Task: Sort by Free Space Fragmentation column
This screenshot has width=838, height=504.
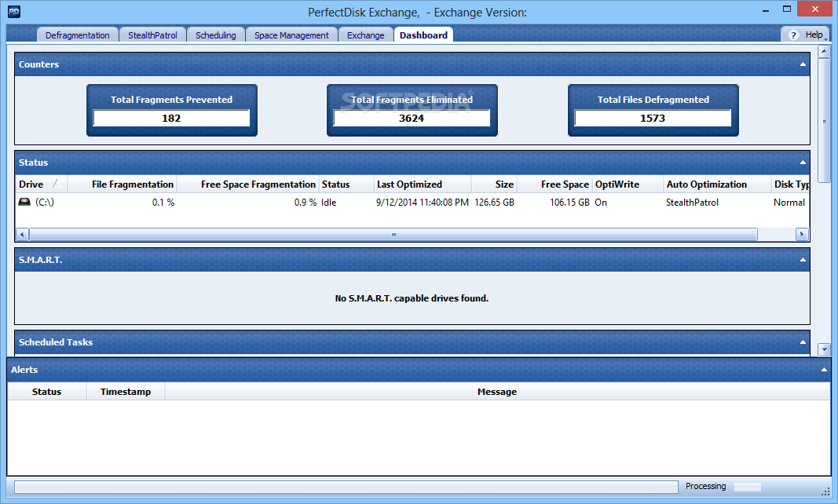Action: point(247,184)
